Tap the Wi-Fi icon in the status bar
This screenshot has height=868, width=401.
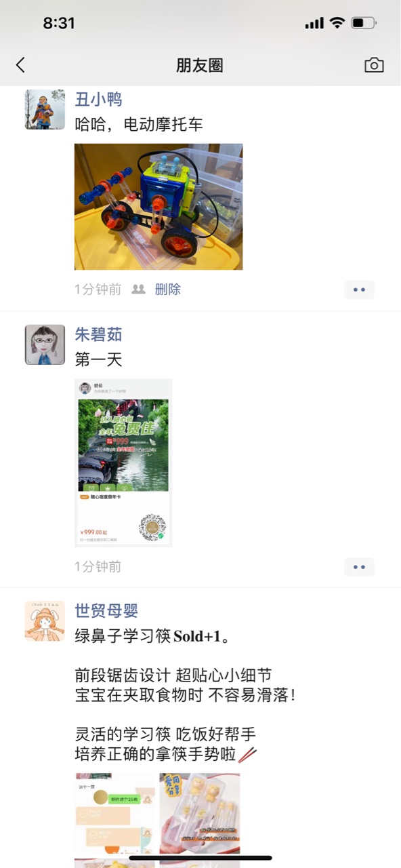click(337, 23)
